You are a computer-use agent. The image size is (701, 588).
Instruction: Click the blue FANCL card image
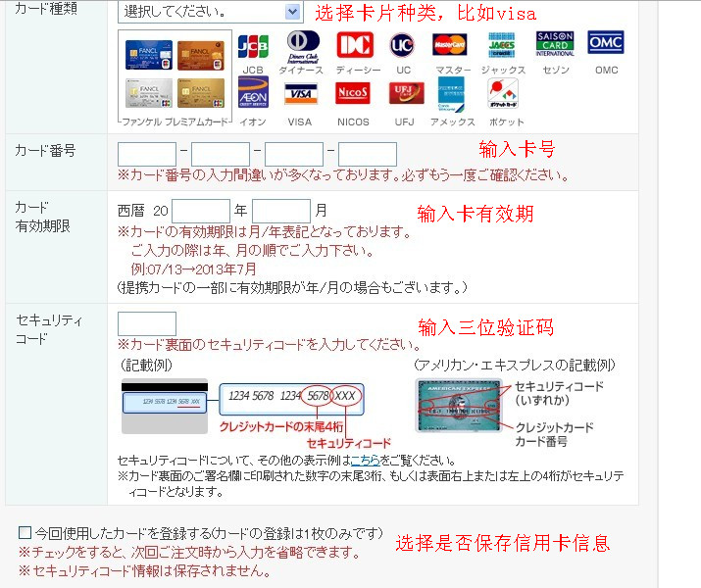[x=149, y=55]
